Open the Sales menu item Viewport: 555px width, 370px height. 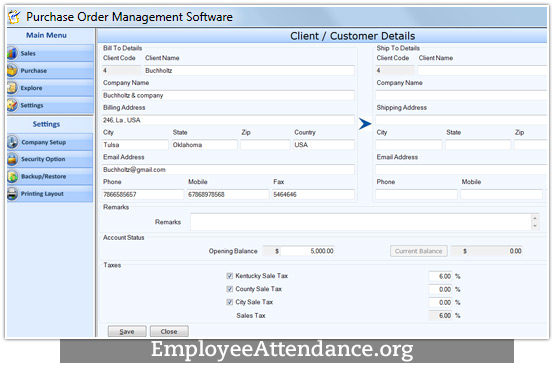click(50, 53)
